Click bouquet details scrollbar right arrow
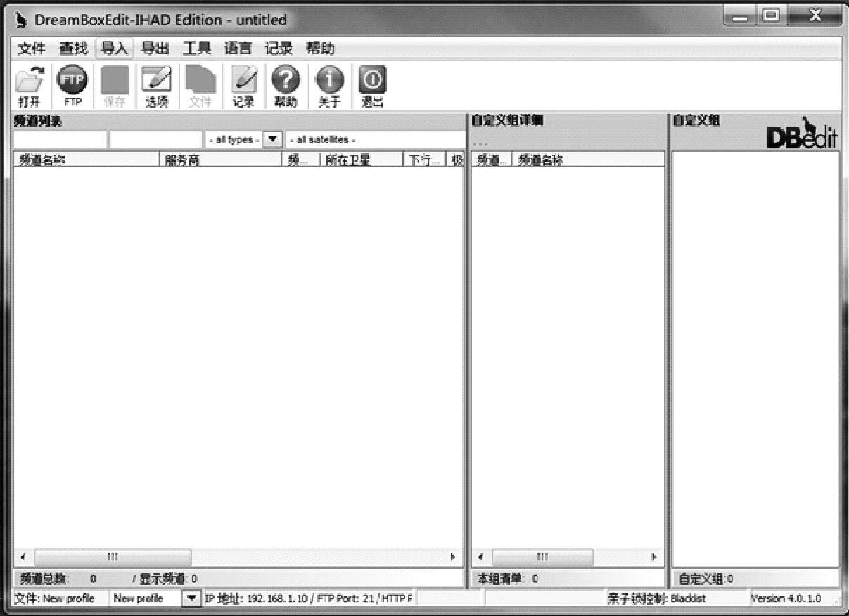The height and width of the screenshot is (616, 849). tap(654, 557)
